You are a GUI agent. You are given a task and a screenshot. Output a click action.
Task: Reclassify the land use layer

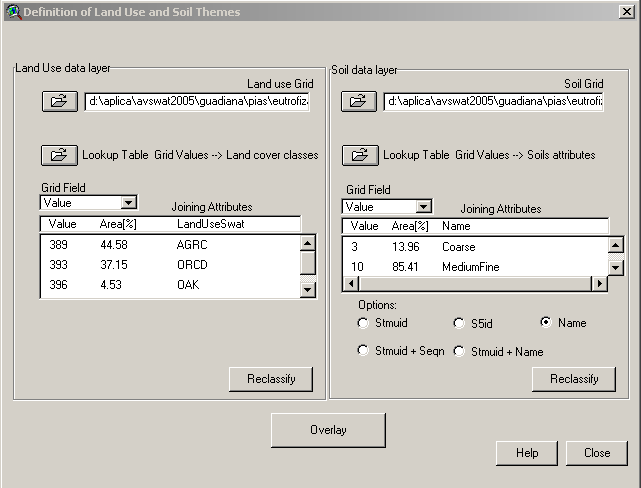tap(270, 379)
